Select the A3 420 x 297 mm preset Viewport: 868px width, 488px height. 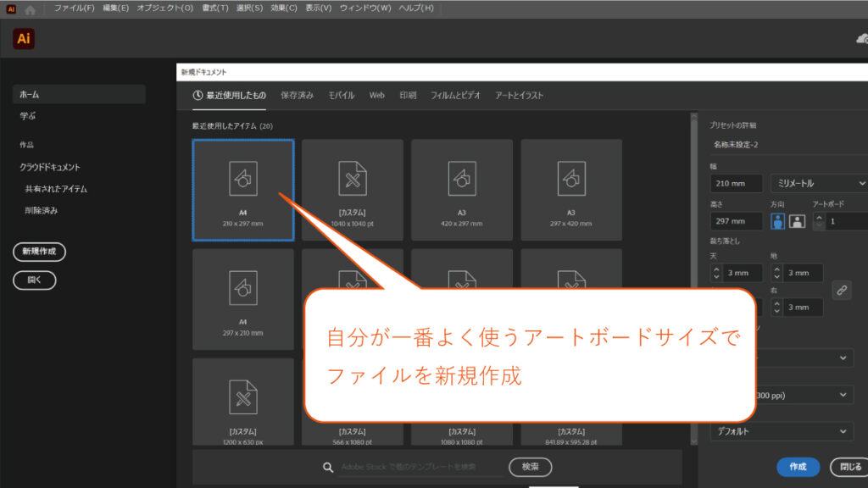462,190
